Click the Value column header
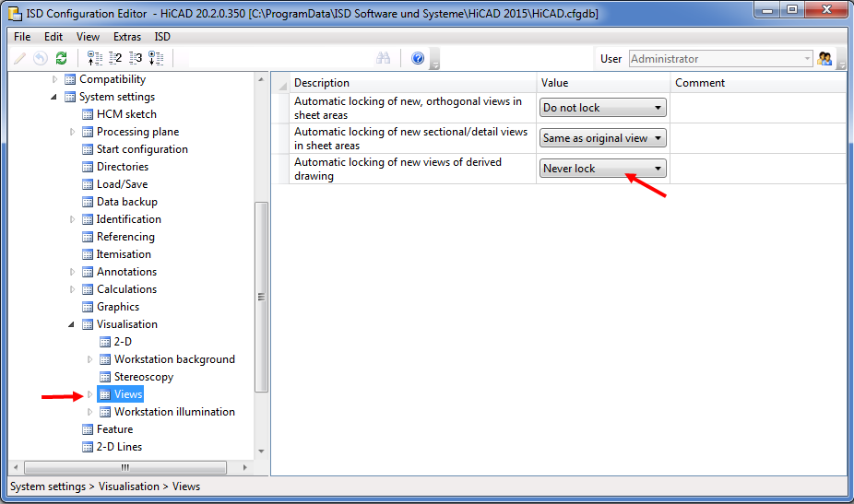The height and width of the screenshot is (504, 854). [603, 83]
